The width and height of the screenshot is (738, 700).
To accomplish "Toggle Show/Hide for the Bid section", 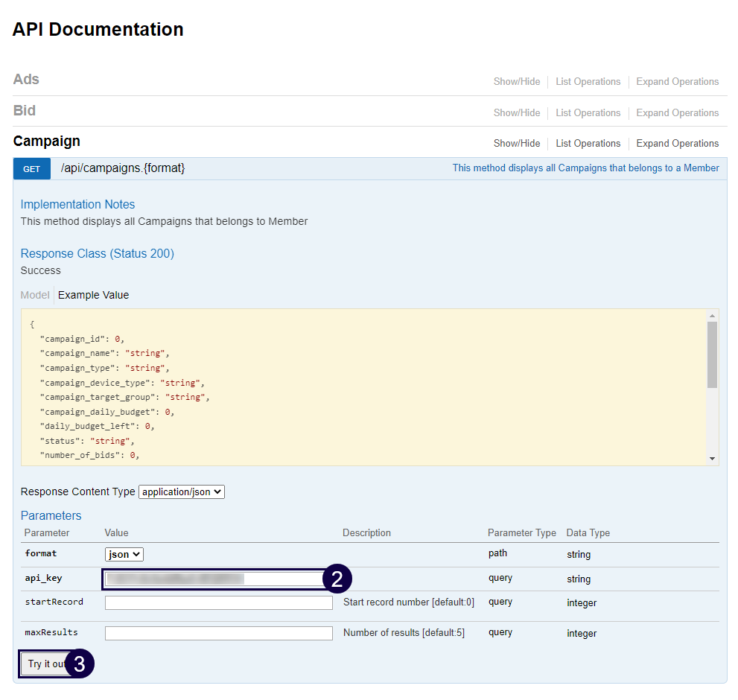I will click(x=516, y=113).
